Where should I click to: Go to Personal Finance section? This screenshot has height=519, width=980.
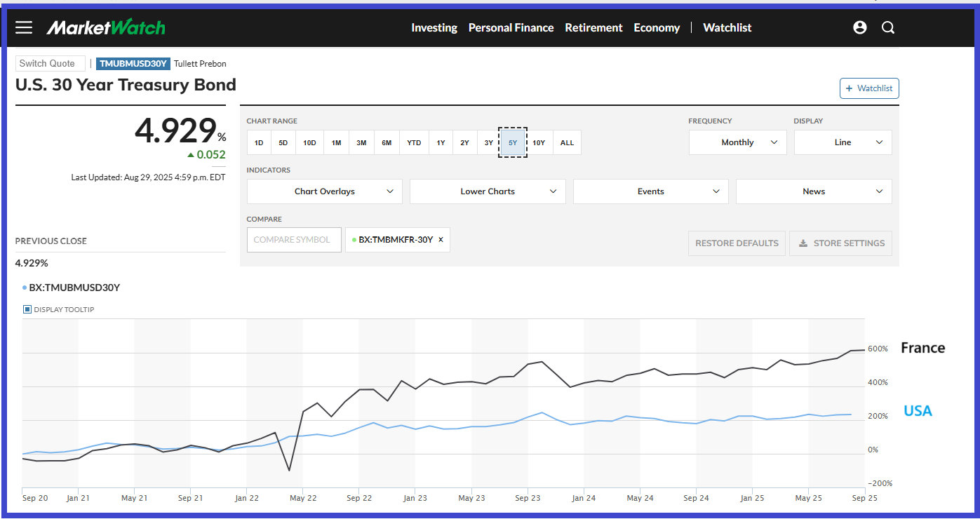tap(511, 27)
